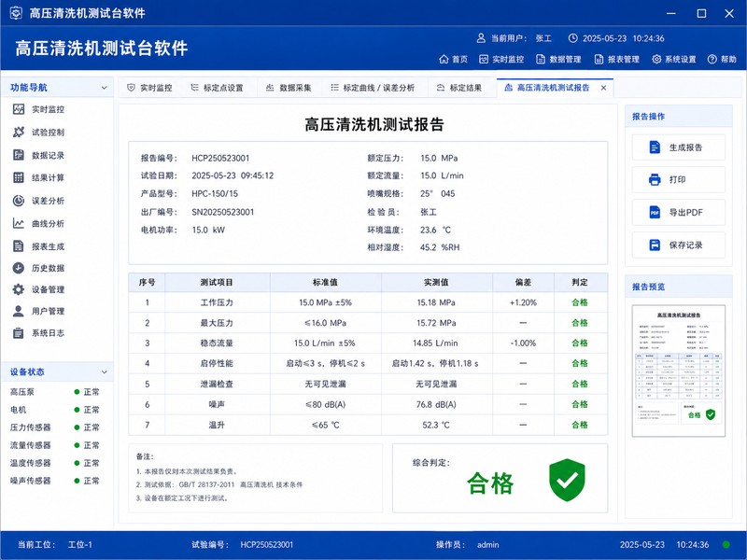Viewport: 747px width, 560px height.
Task: Open the 帮助 question mark icon
Action: coord(712,59)
